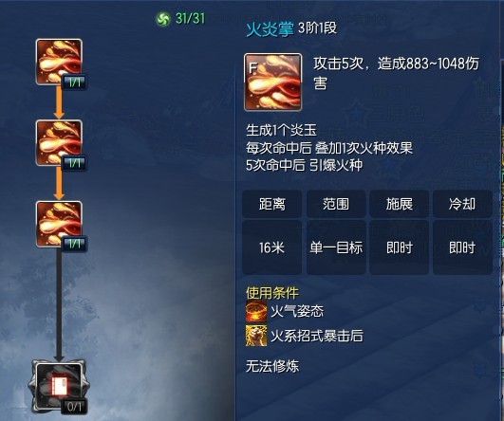
Task: Click the 火炎掌 skill title text
Action: click(x=270, y=29)
